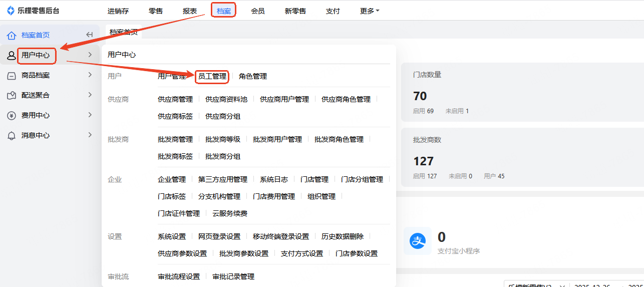Screen dimensions: 644x287
Task: Open the 乐檬新零售 version dropdown
Action: click(537, 285)
